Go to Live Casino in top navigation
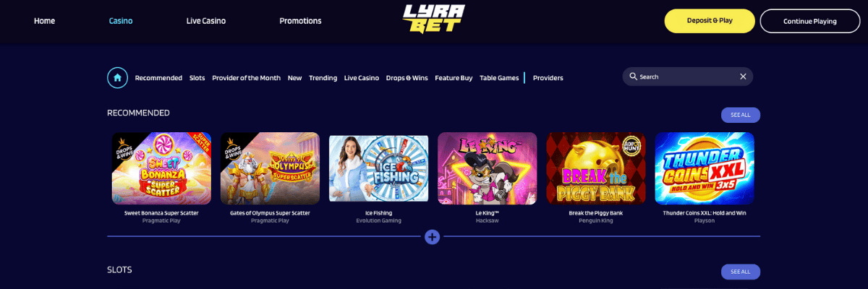Viewport: 868px width, 289px height. 206,21
